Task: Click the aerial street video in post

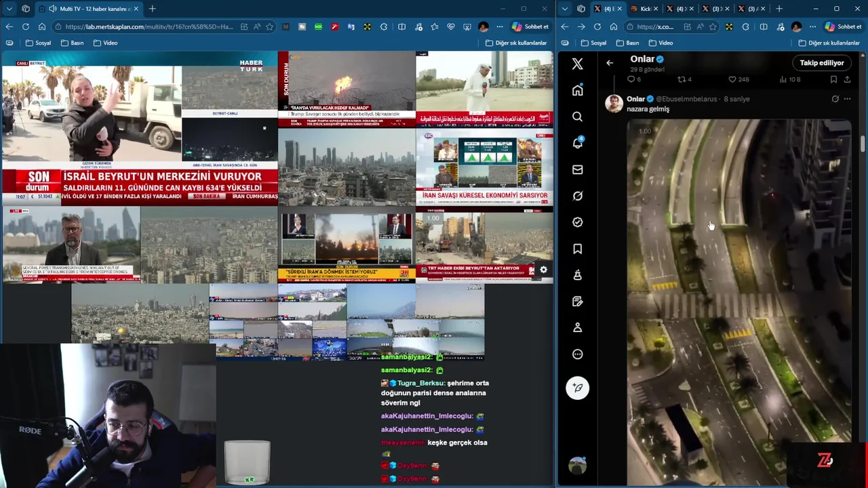Action: point(739,302)
